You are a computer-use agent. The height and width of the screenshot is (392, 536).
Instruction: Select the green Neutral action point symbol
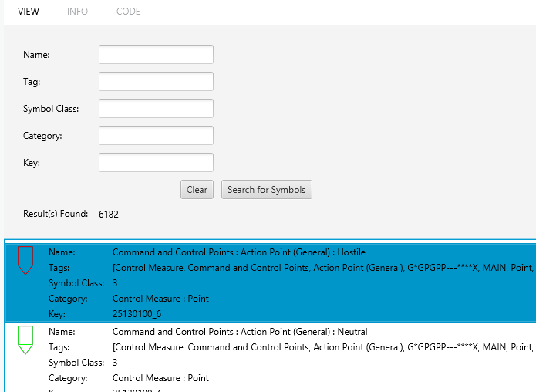coord(25,340)
